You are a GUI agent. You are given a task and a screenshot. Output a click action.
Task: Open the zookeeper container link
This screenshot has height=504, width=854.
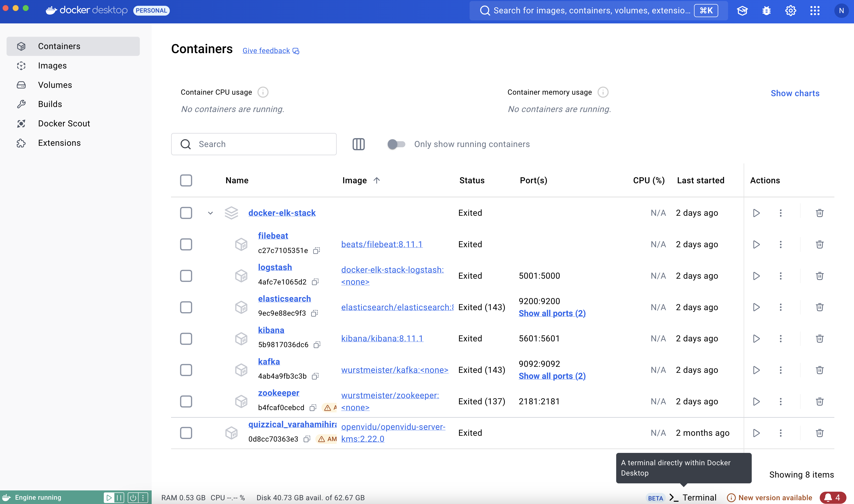pyautogui.click(x=278, y=393)
